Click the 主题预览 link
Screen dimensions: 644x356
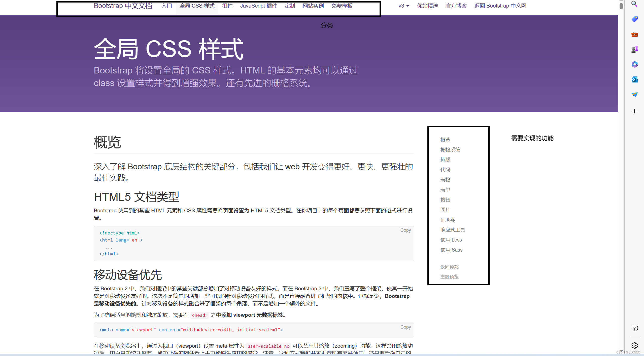449,277
